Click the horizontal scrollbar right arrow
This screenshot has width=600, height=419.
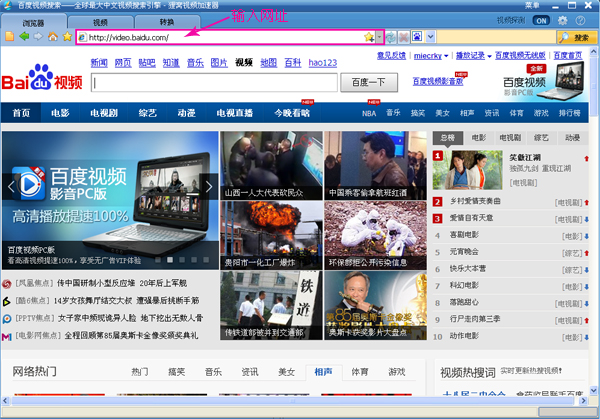pos(584,401)
